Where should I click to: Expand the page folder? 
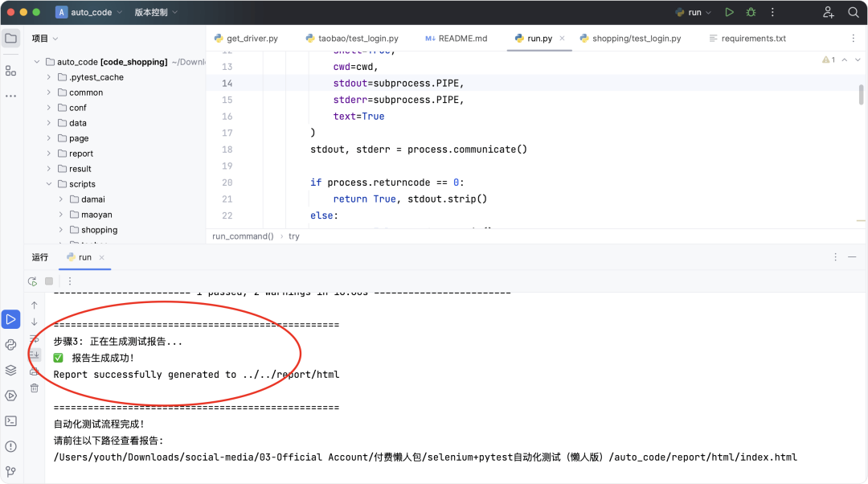pyautogui.click(x=49, y=138)
